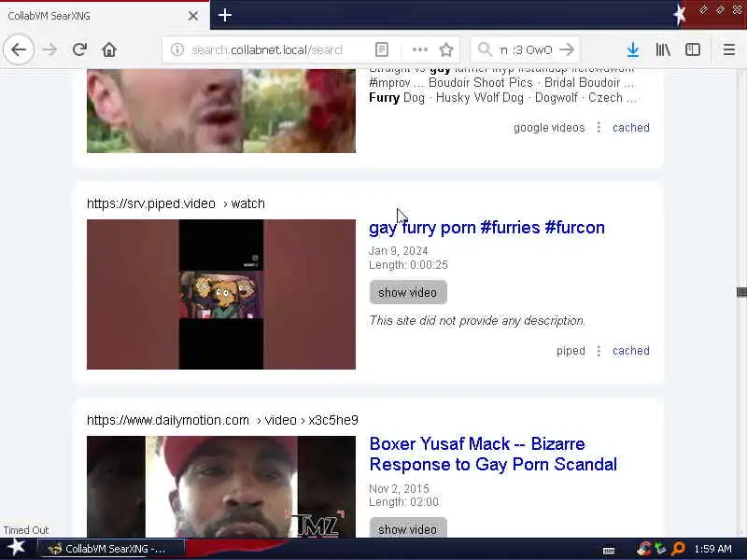Click the orange magnifier tray icon
Viewport: 747px width, 560px height.
[x=678, y=549]
